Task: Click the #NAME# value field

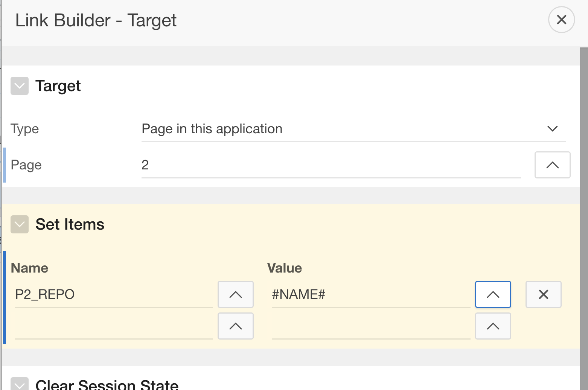Action: click(370, 294)
